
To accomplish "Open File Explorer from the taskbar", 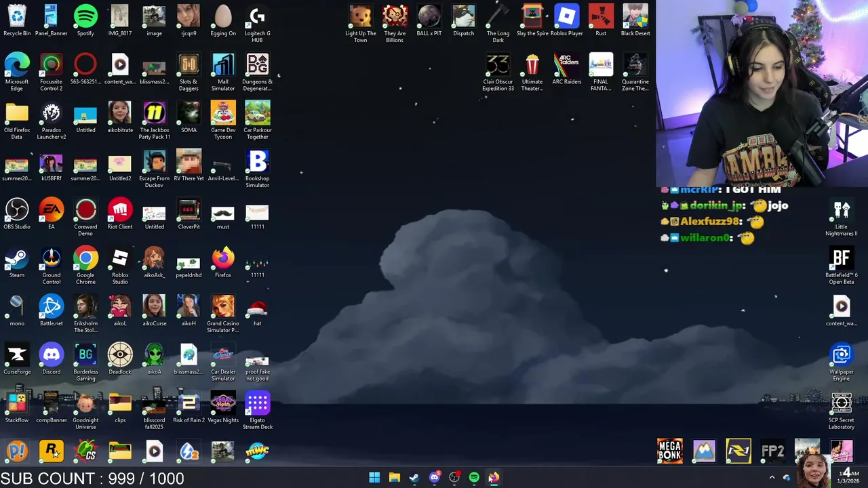I will [x=394, y=477].
